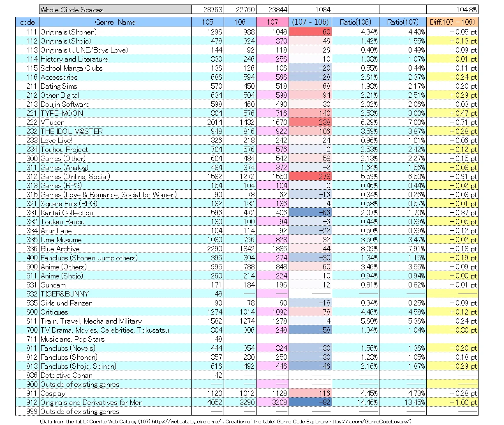Viewport: 504px width, 425px height.
Task: Click the 'Uma Musume' genre cell
Action: pyautogui.click(x=115, y=240)
